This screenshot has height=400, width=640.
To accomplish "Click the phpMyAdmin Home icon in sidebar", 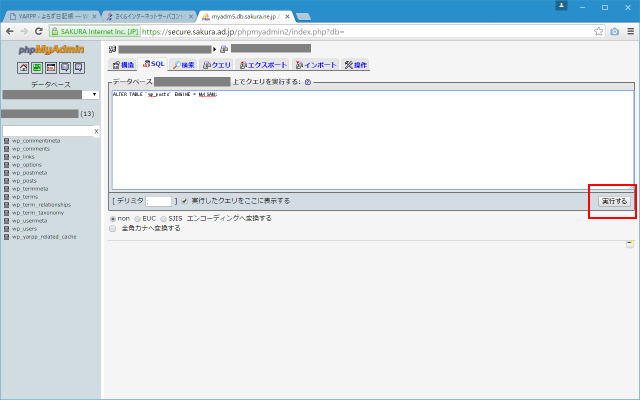I will [22, 67].
